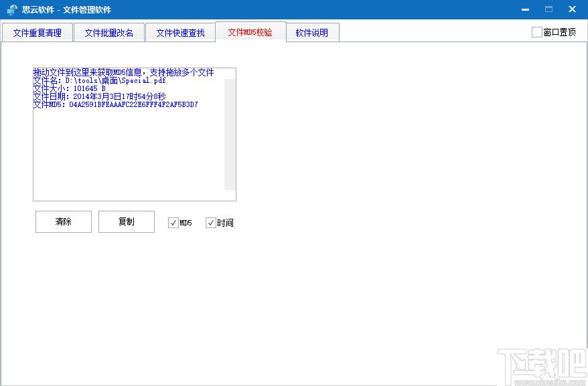This screenshot has height=386, width=588.
Task: Minimize the 思云软件 window
Action: coord(525,9)
